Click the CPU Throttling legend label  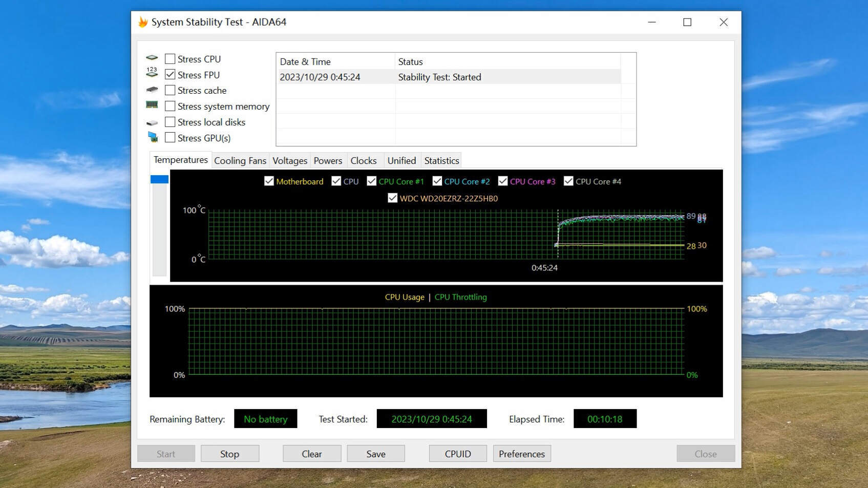click(460, 297)
